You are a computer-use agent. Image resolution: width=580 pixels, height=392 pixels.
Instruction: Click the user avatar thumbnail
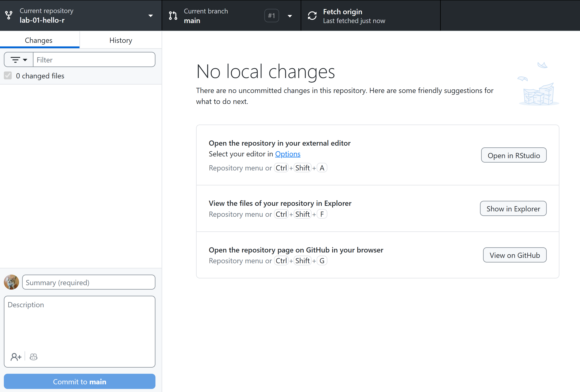pos(12,282)
